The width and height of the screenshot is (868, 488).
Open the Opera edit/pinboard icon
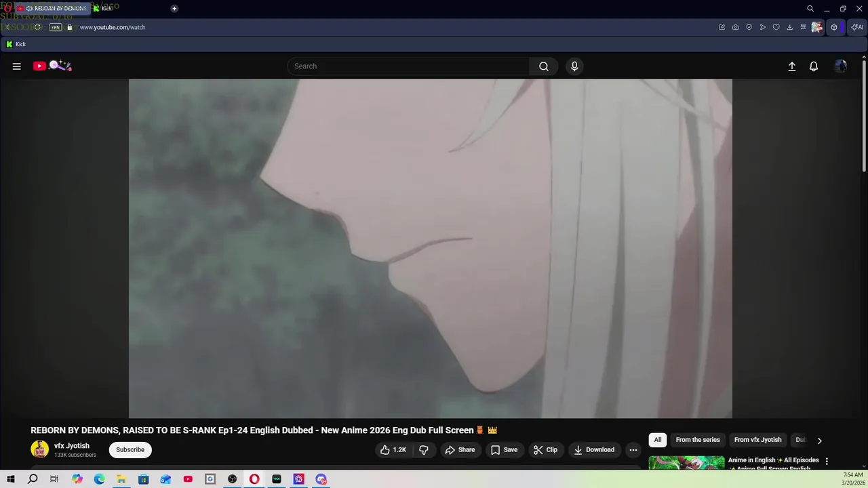tap(722, 27)
